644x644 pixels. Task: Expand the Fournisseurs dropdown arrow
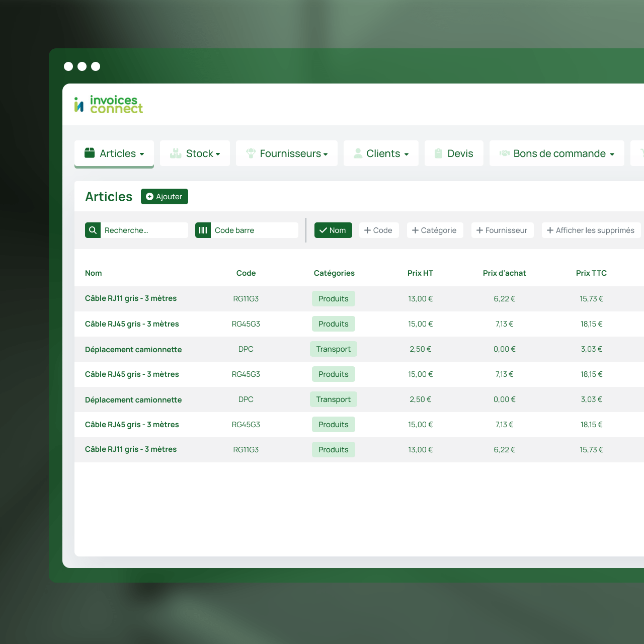click(326, 154)
